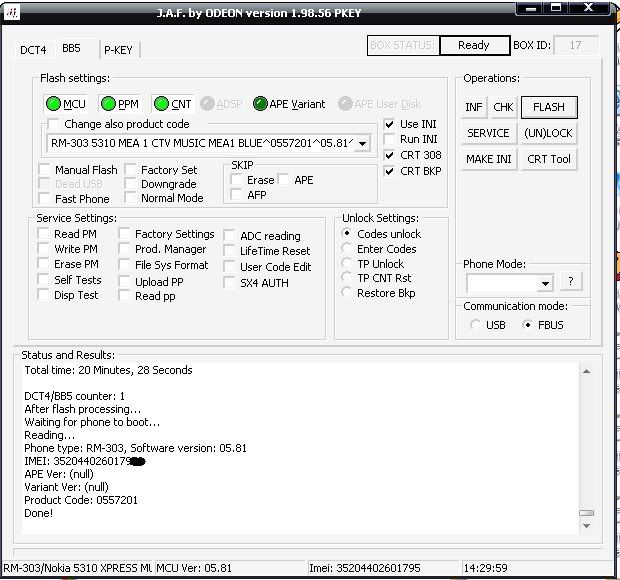
Task: Check the Upload PP option
Action: (x=124, y=281)
